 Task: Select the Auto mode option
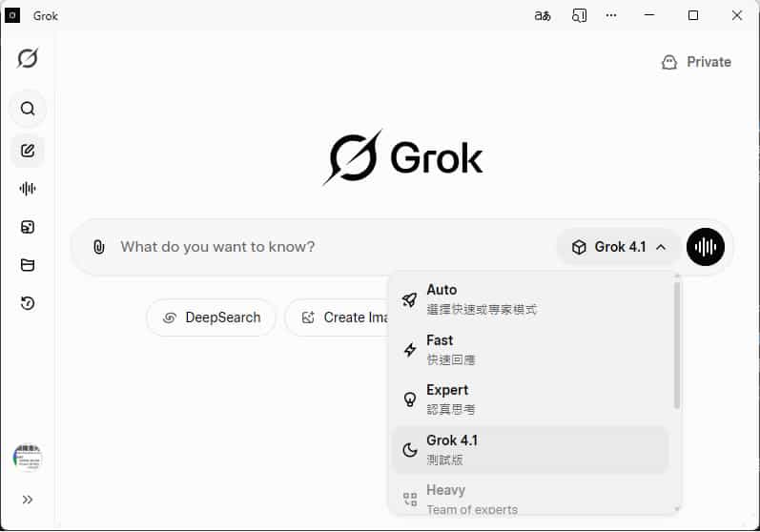tap(531, 299)
